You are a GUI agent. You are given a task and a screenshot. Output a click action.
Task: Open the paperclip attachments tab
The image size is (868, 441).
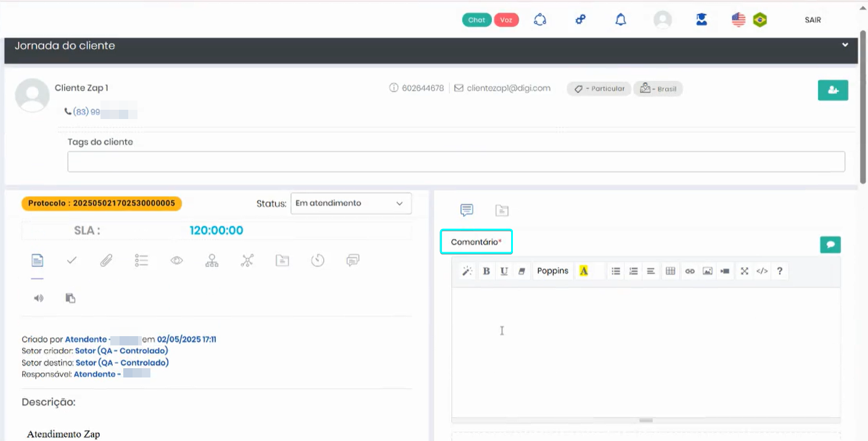106,261
